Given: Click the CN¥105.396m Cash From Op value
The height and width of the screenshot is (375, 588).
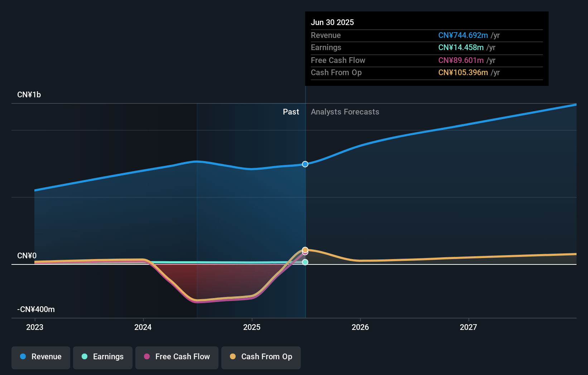Looking at the screenshot, I should 464,72.
